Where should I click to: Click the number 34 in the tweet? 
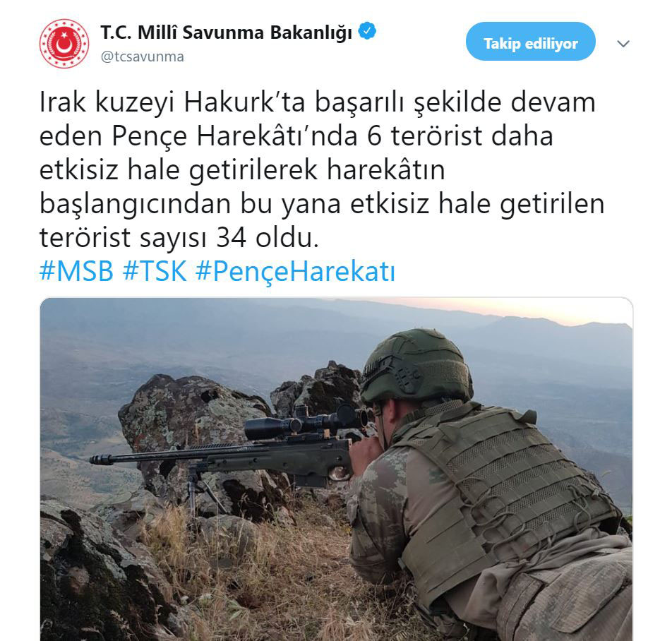coord(232,238)
